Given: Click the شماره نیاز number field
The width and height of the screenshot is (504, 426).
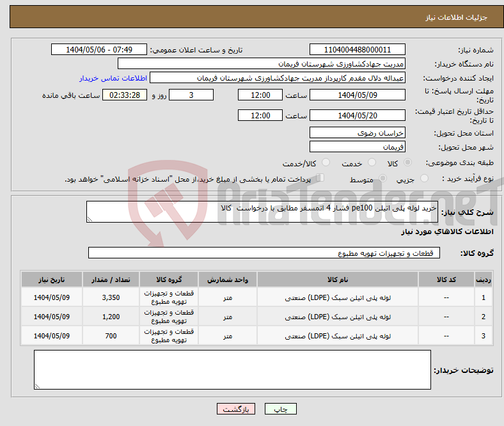Looking at the screenshot, I should point(357,50).
